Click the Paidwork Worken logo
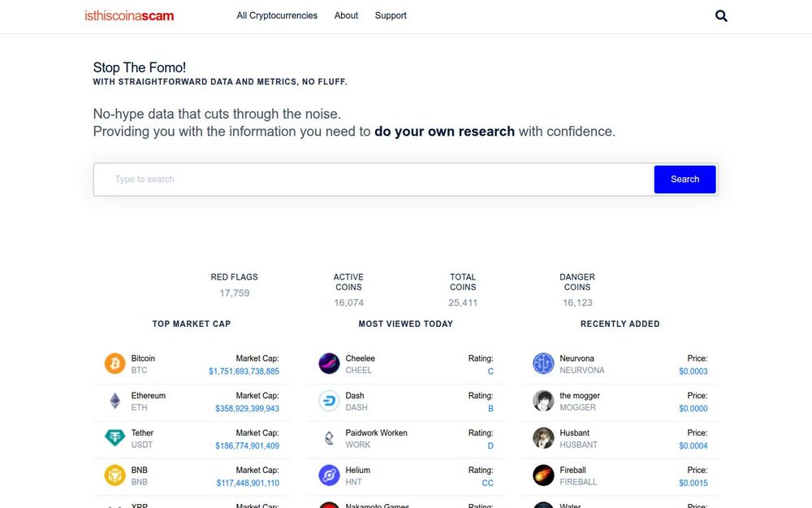 329,438
